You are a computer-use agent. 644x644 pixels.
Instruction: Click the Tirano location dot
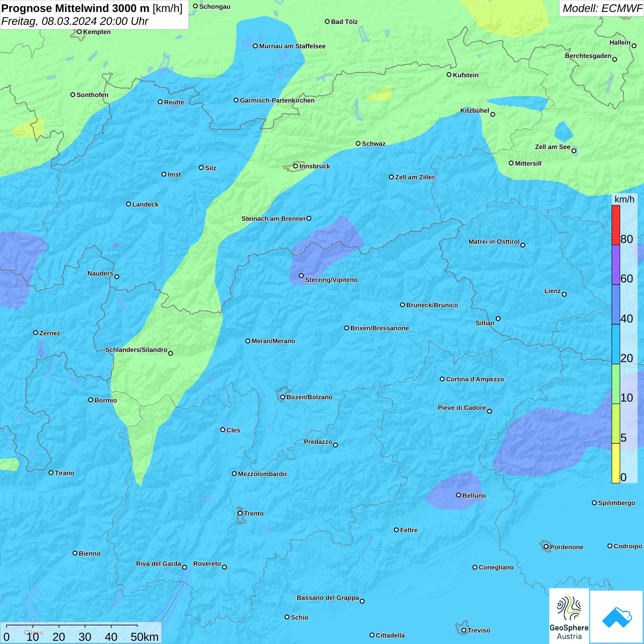click(51, 472)
